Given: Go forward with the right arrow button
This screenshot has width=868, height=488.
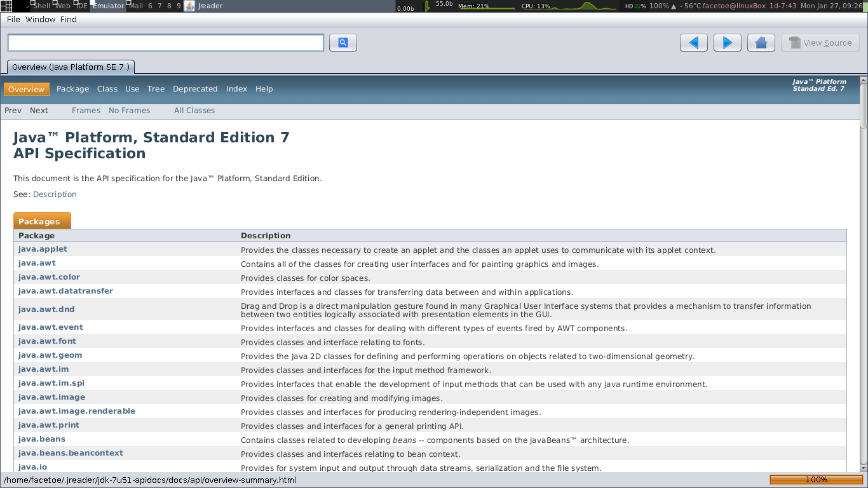Looking at the screenshot, I should point(728,43).
